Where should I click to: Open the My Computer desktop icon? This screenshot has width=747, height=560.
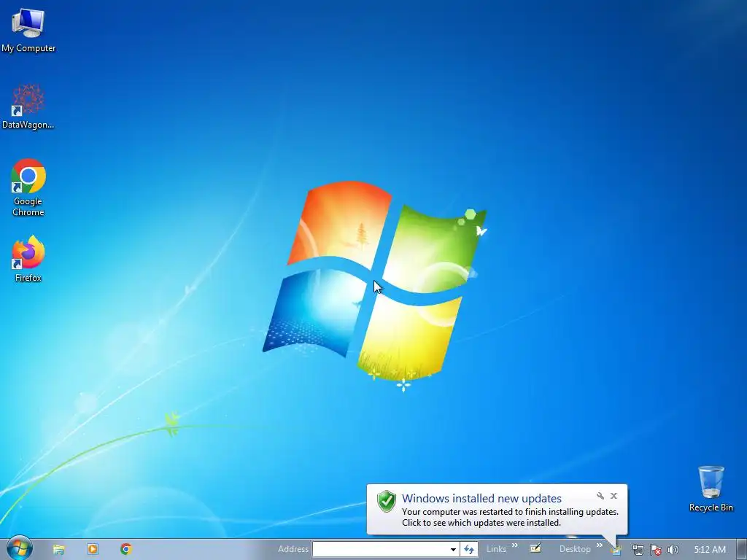(x=28, y=30)
